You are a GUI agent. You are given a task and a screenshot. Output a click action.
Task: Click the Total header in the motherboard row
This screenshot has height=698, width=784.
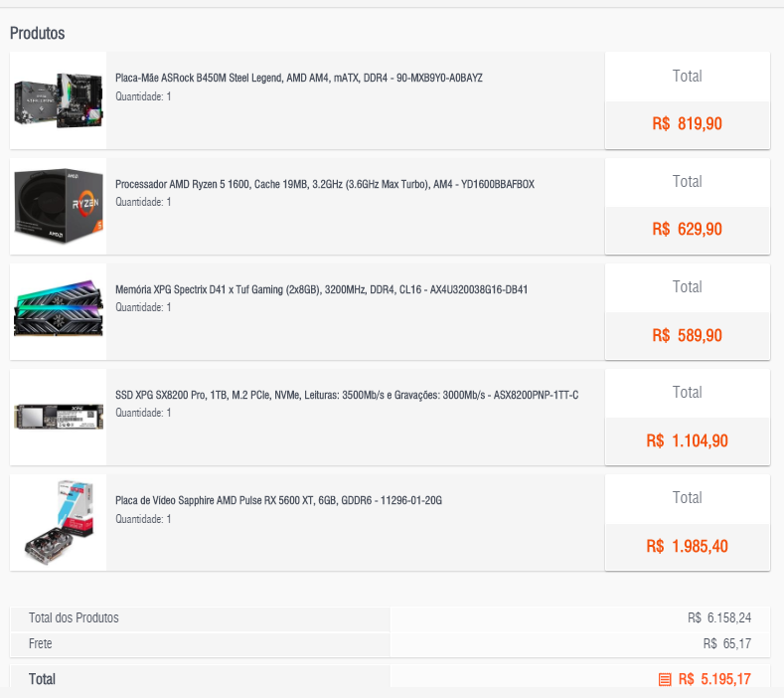point(687,76)
